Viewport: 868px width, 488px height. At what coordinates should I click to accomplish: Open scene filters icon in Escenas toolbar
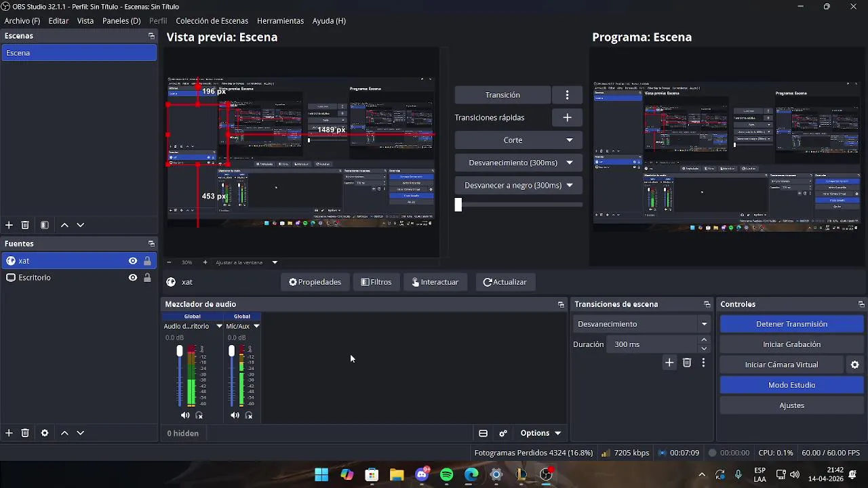click(x=45, y=225)
